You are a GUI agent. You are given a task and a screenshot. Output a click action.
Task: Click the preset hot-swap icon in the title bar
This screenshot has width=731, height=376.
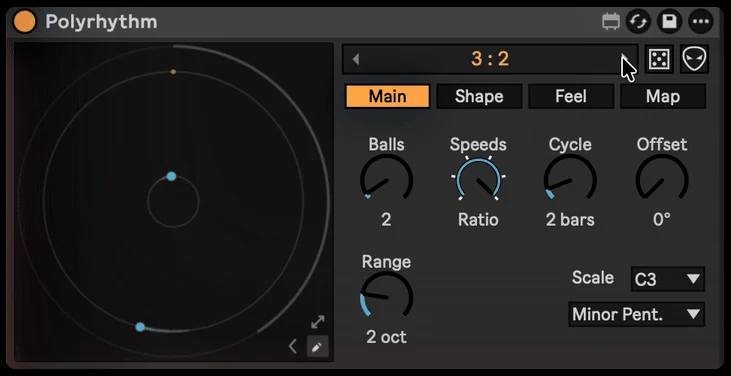638,22
